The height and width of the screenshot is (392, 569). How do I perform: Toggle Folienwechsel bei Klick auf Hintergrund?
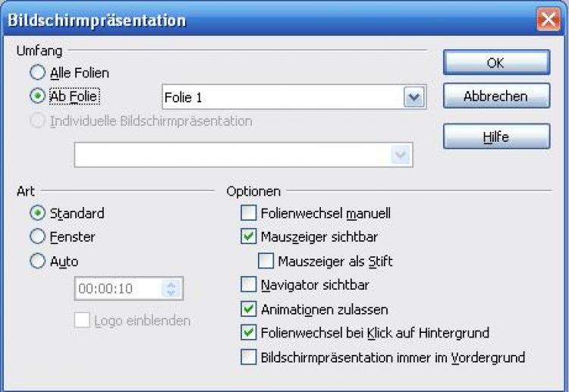[249, 333]
